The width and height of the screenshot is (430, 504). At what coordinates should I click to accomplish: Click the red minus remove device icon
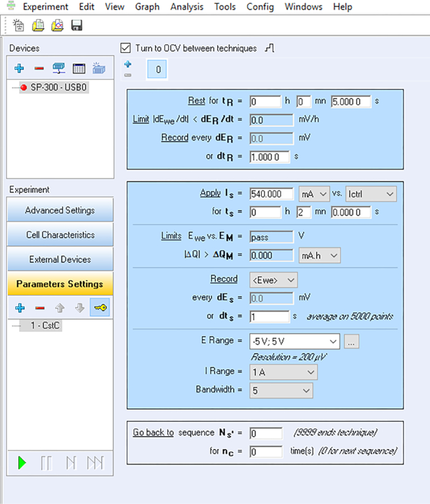click(39, 68)
